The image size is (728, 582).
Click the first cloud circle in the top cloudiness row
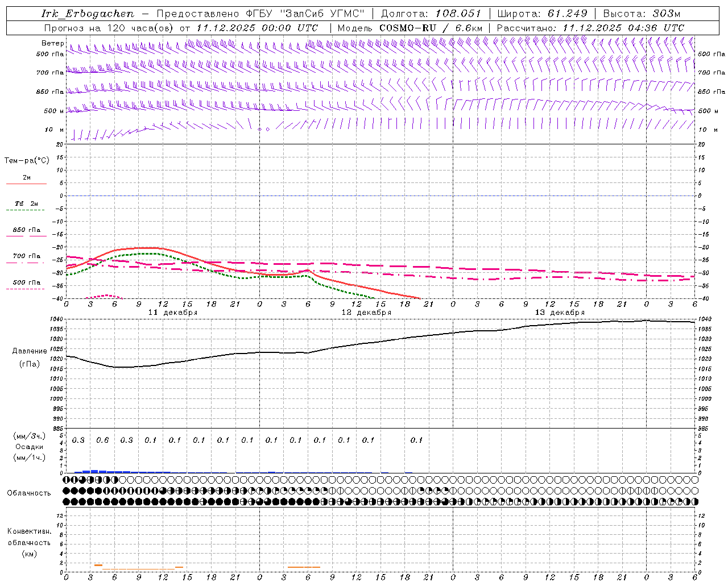point(67,480)
